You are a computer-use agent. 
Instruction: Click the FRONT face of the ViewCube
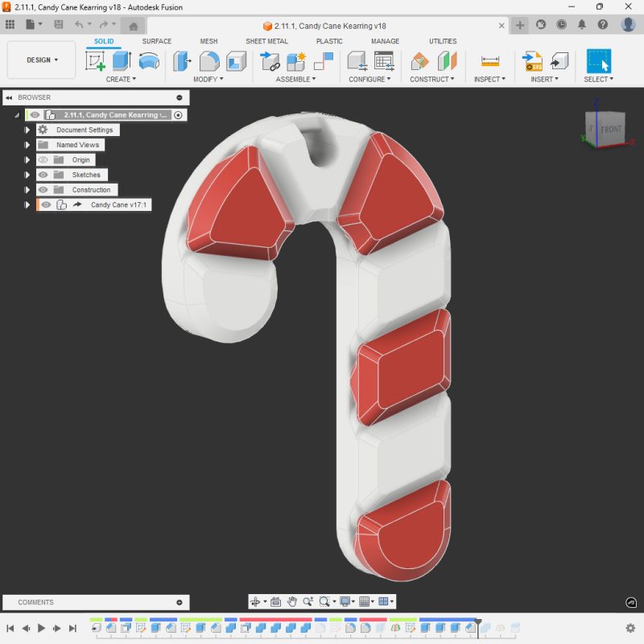point(611,129)
